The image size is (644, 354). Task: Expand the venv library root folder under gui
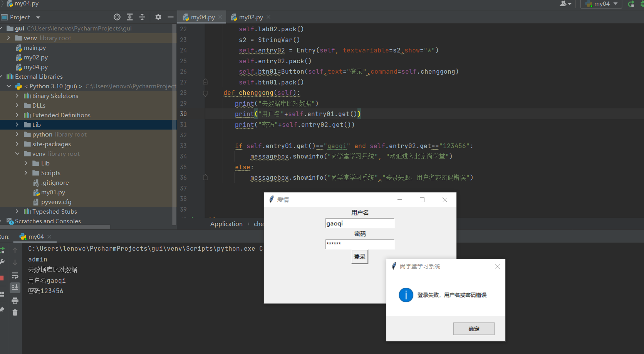pos(8,38)
